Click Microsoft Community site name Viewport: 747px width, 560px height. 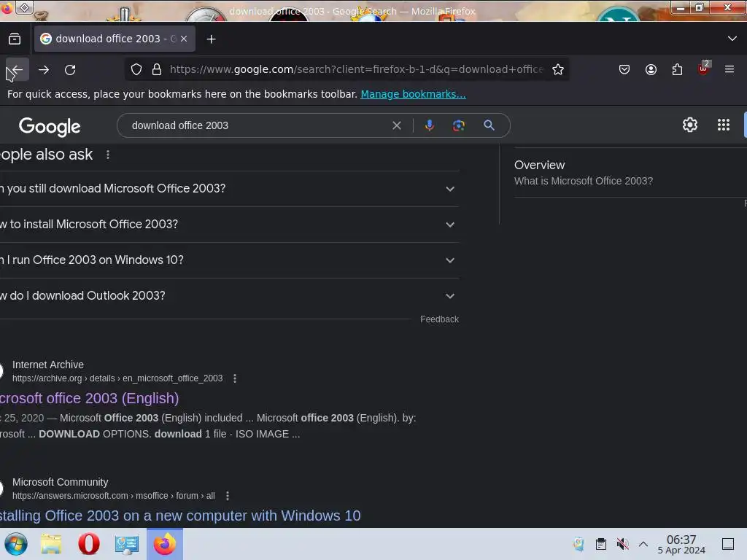60,483
